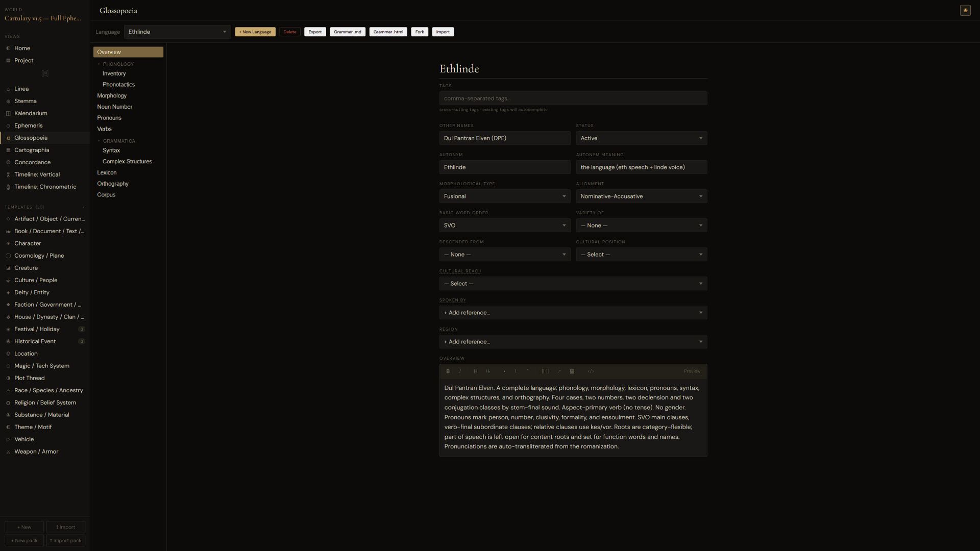Collapse the Grammatica section

click(99, 141)
